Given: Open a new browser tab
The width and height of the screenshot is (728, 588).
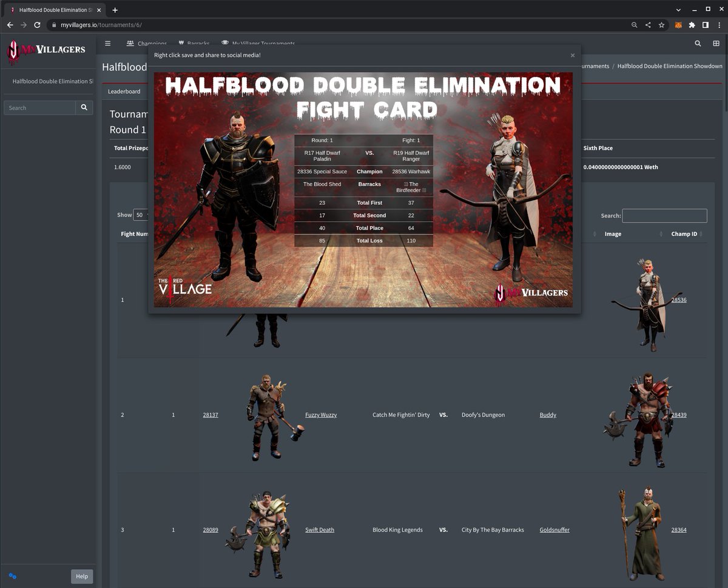Looking at the screenshot, I should click(x=115, y=10).
